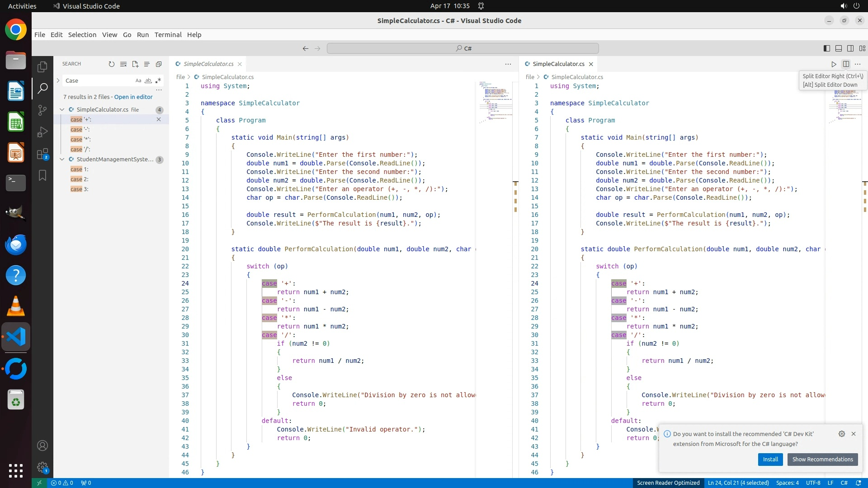Collapse SimpleCalculator.cs search results group
The width and height of the screenshot is (868, 488).
coord(62,109)
